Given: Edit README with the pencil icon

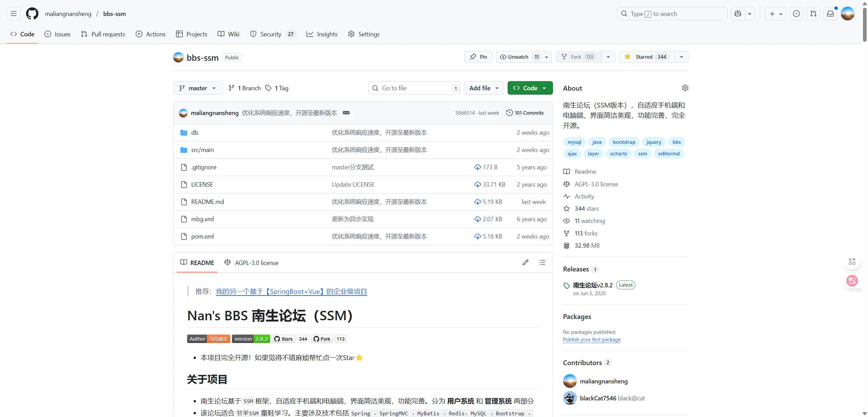Looking at the screenshot, I should [526, 262].
